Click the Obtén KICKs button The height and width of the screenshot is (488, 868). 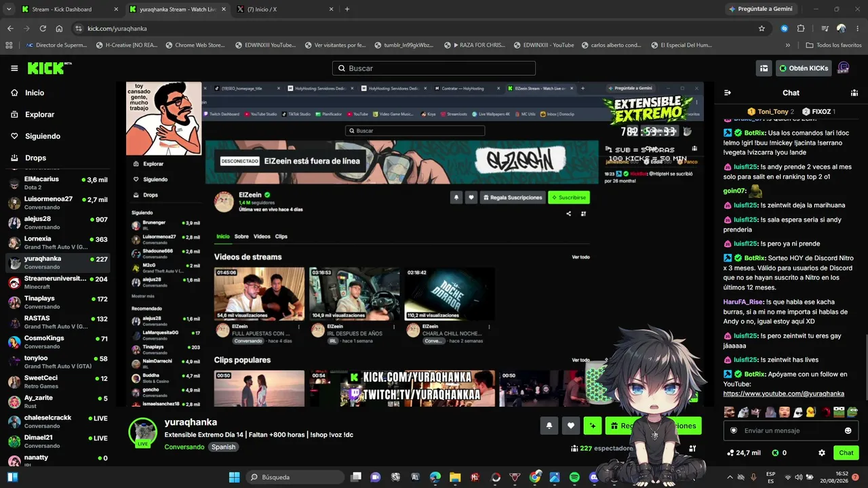(804, 68)
